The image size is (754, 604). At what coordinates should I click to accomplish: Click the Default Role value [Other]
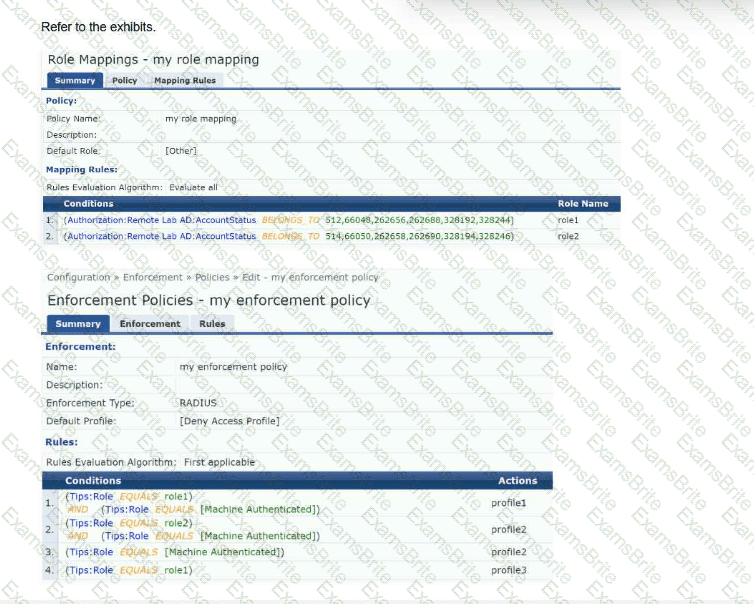[181, 151]
